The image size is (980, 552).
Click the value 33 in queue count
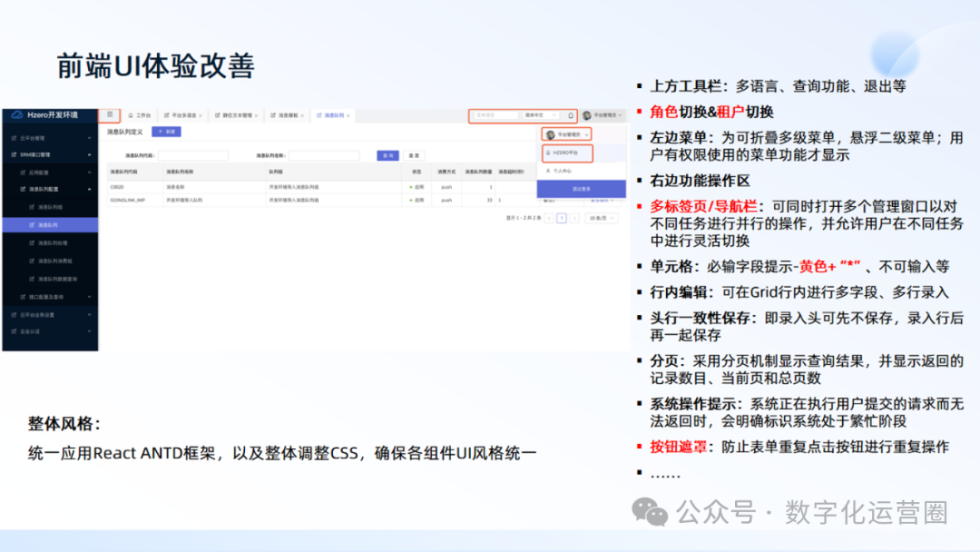(489, 201)
